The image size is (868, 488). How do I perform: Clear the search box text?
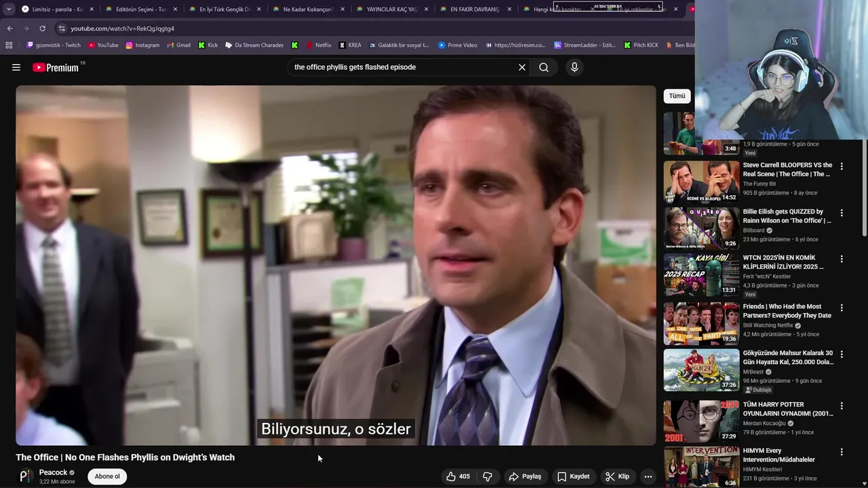coord(522,67)
